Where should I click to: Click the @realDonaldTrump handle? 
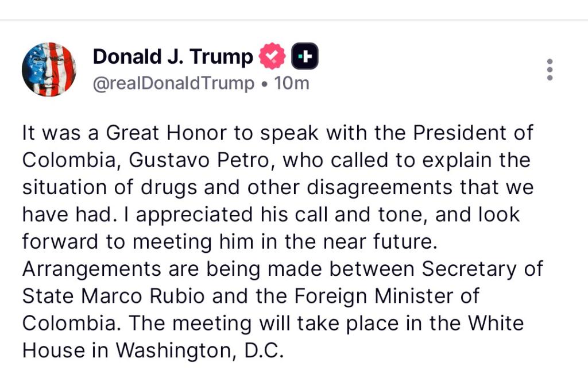173,83
